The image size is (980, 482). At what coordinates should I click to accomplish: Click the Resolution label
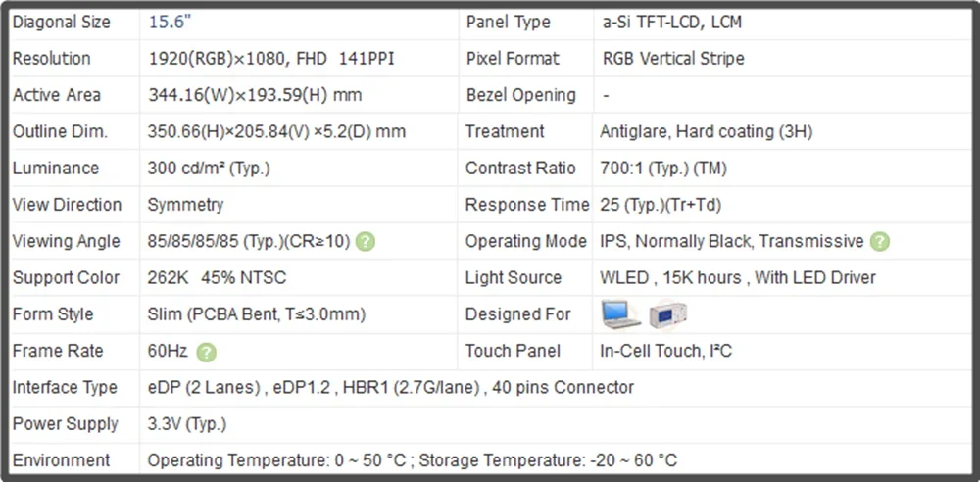pos(51,59)
